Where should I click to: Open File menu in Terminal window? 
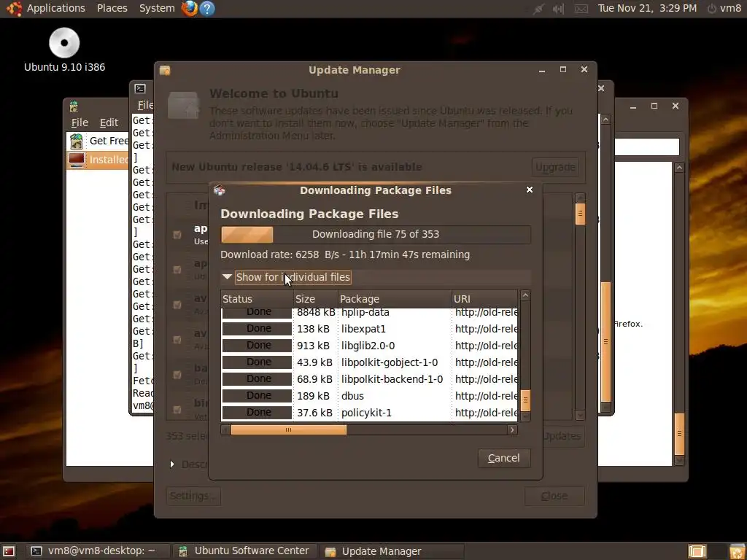click(145, 105)
